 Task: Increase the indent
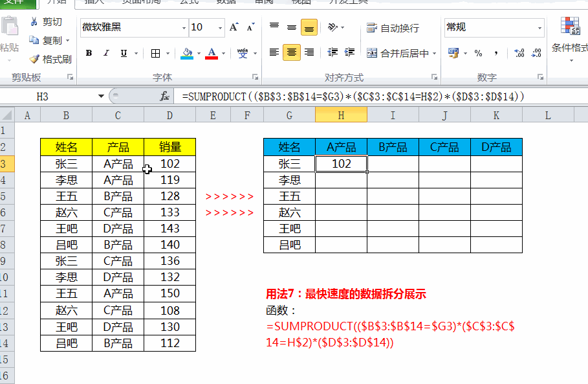(x=349, y=52)
